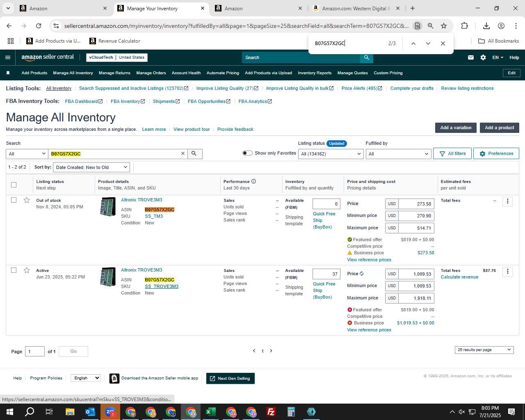The image size is (525, 420).
Task: Open the Fulfilled by dropdown
Action: 398,154
